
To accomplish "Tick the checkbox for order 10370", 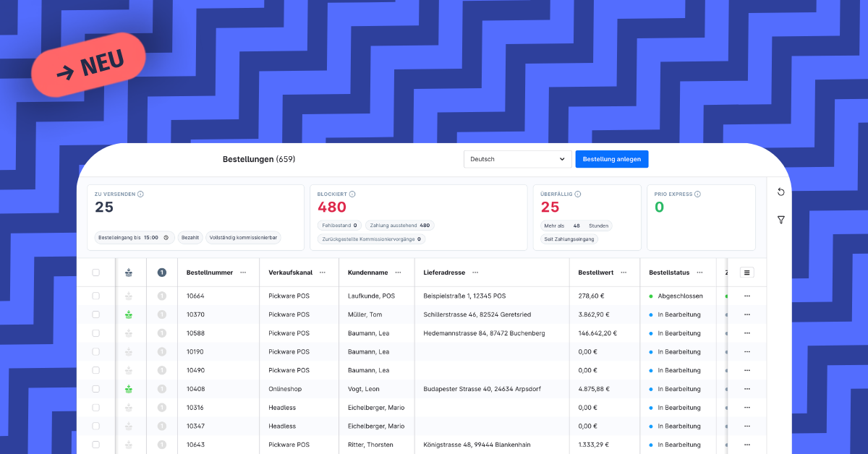I will [96, 314].
